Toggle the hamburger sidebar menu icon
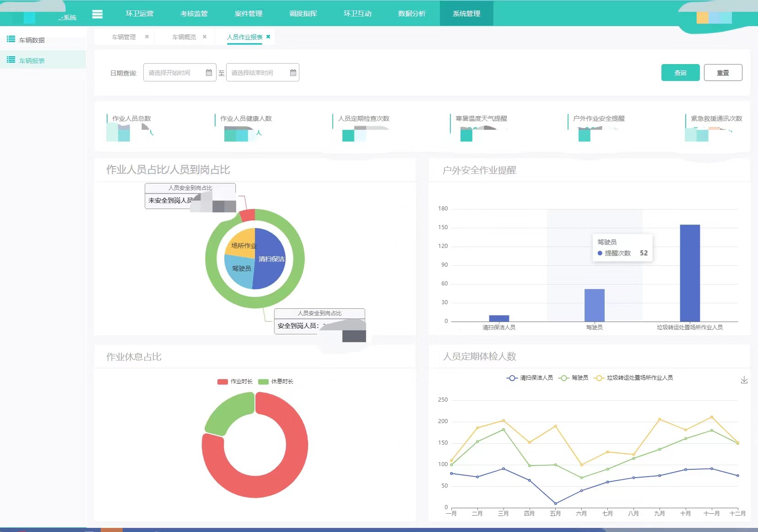 pos(97,14)
